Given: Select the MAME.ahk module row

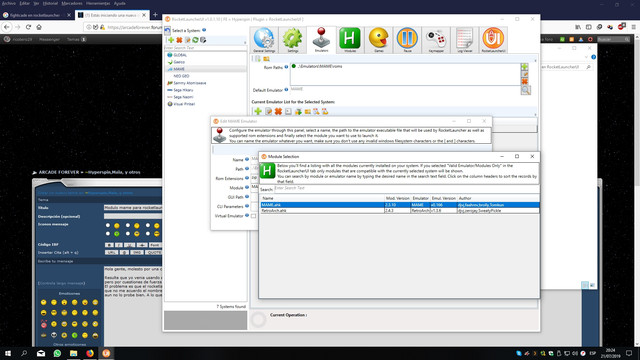Looking at the screenshot, I should [400, 205].
